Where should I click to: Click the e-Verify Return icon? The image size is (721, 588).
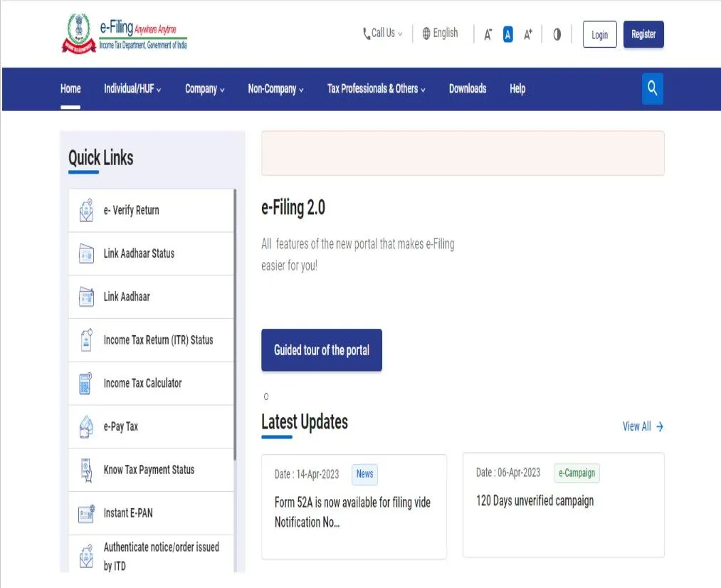pyautogui.click(x=86, y=211)
